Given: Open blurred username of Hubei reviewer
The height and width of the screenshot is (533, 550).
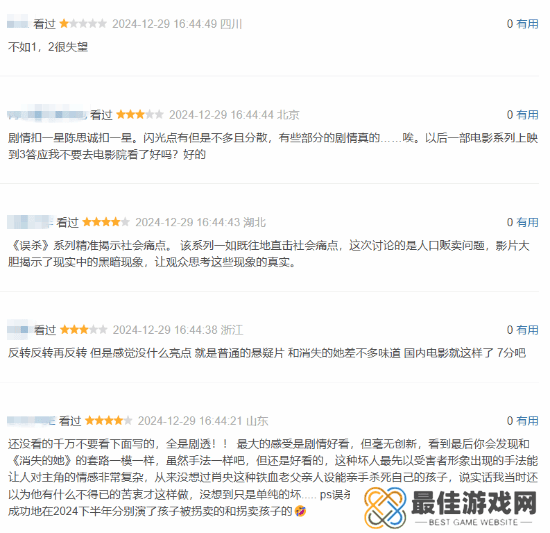Looking at the screenshot, I should [x=29, y=222].
